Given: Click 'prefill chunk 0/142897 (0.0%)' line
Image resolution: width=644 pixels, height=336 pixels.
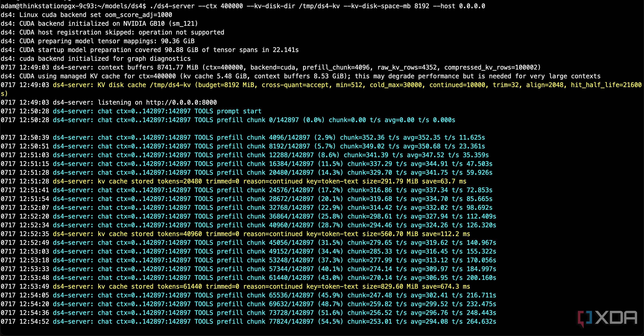Looking at the screenshot, I should pyautogui.click(x=228, y=120).
